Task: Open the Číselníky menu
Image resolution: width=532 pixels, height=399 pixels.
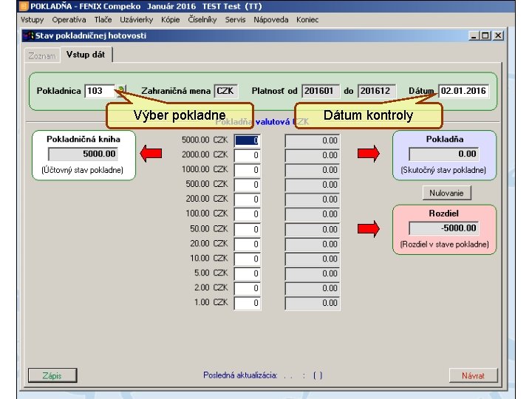Action: 202,20
